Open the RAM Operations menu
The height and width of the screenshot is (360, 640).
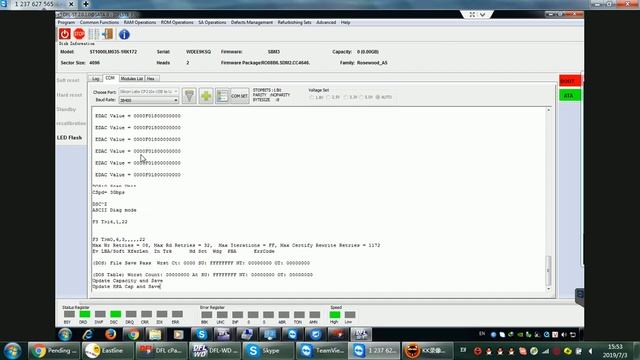(140, 22)
